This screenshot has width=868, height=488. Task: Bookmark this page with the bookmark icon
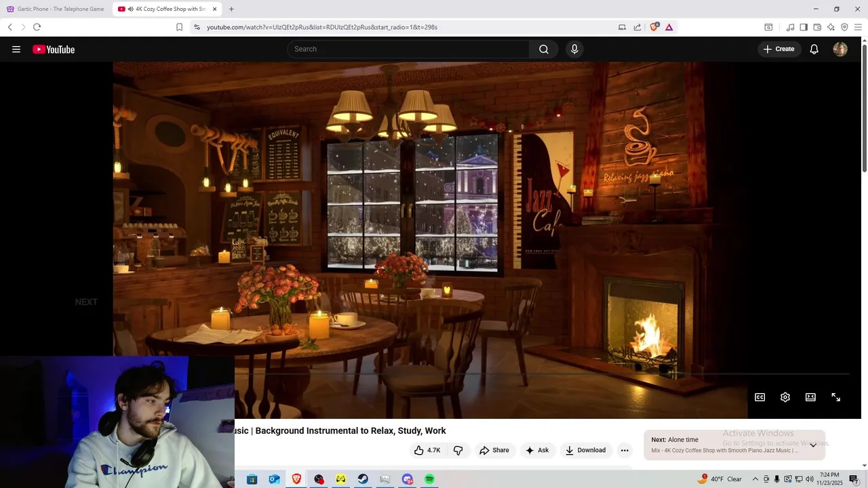tap(179, 27)
